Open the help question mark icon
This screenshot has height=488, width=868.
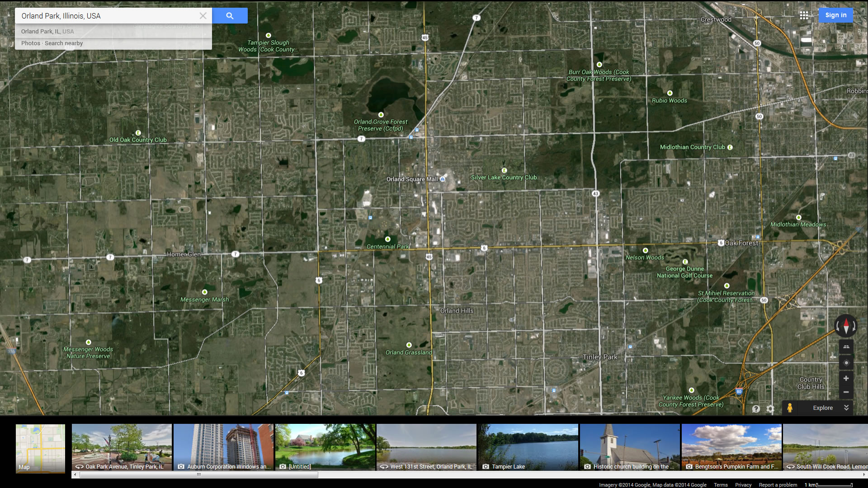[756, 409]
